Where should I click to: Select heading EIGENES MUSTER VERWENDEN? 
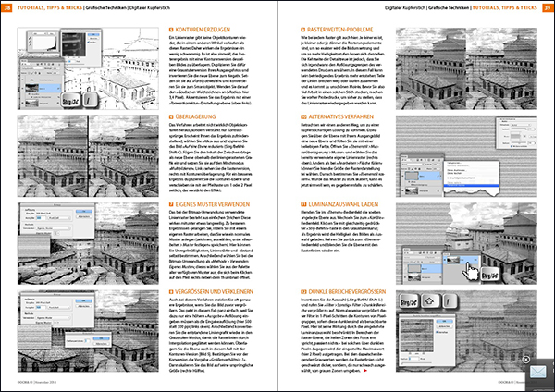[213, 204]
